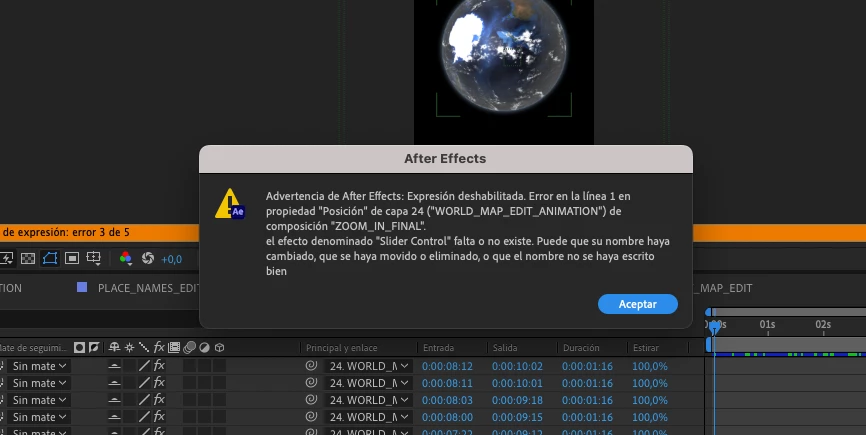Viewport: 866px width, 435px height.
Task: Activate the region of interest tool
Action: point(72,258)
